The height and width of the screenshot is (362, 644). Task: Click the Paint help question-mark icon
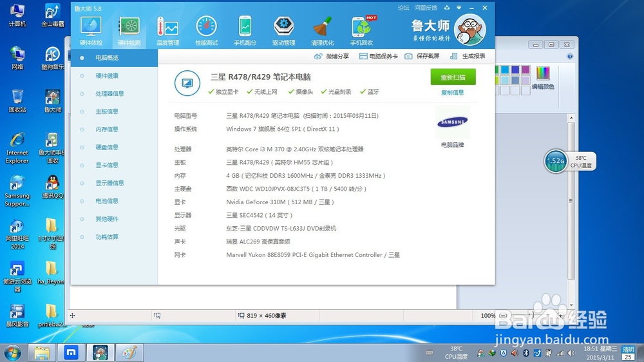tap(570, 56)
